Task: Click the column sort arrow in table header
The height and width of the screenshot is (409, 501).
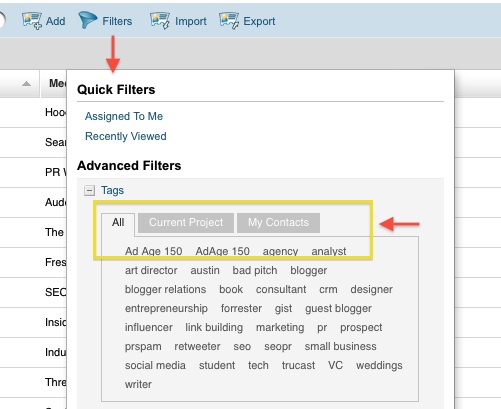Action: pos(26,84)
